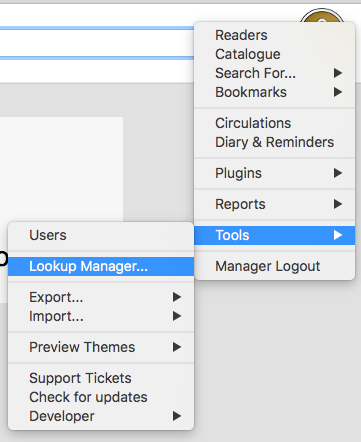The height and width of the screenshot is (442, 361).
Task: Select the highlighted Tools menu entry
Action: pos(274,235)
